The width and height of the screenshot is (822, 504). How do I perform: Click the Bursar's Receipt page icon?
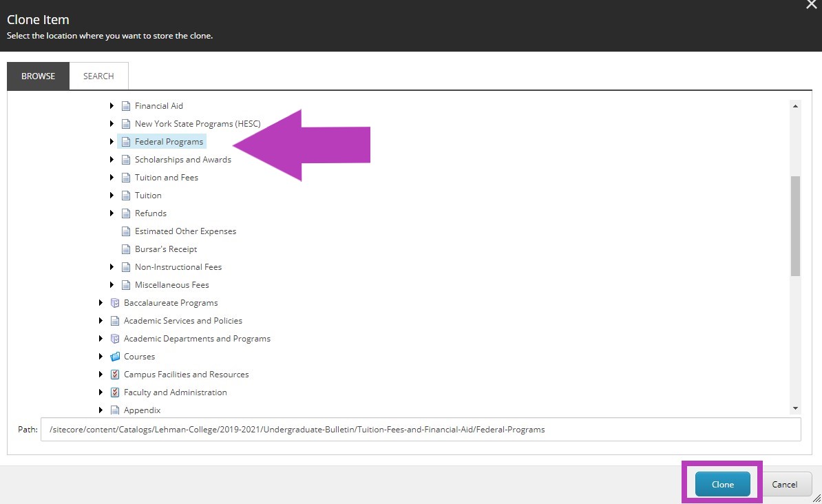126,249
